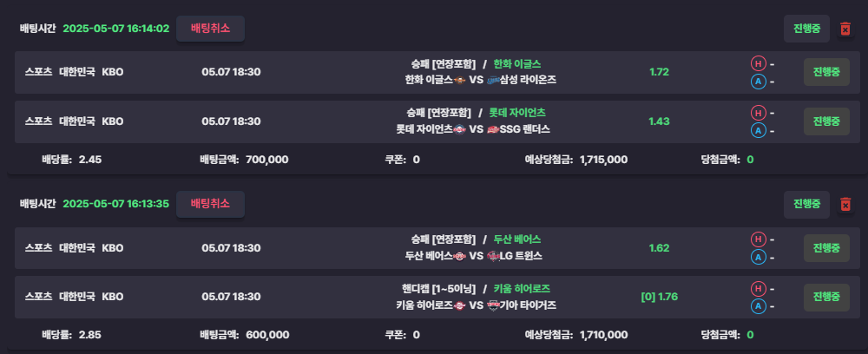Select the [0] 1.76 handicap odds
Screen dimensions: 868x354
[x=660, y=297]
